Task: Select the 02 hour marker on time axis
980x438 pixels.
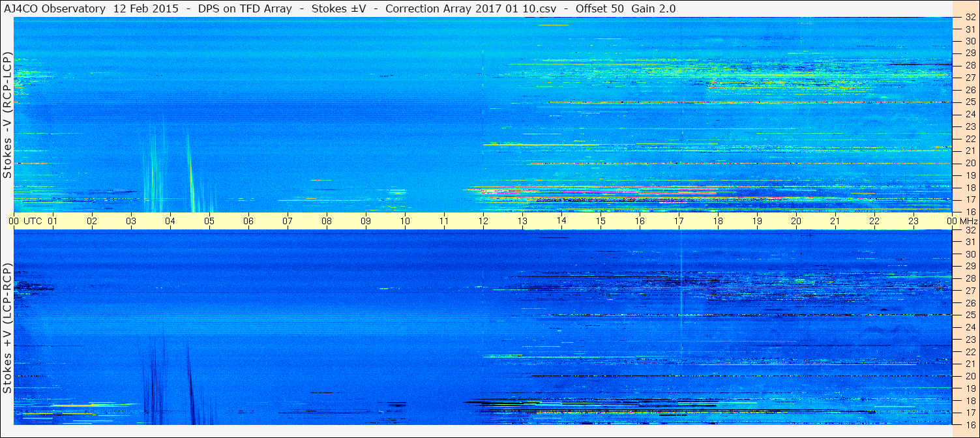Action: coord(92,221)
